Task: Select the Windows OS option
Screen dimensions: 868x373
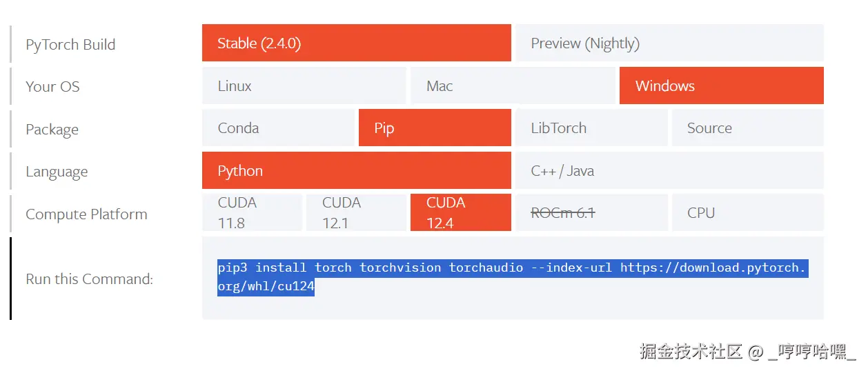Action: click(722, 86)
